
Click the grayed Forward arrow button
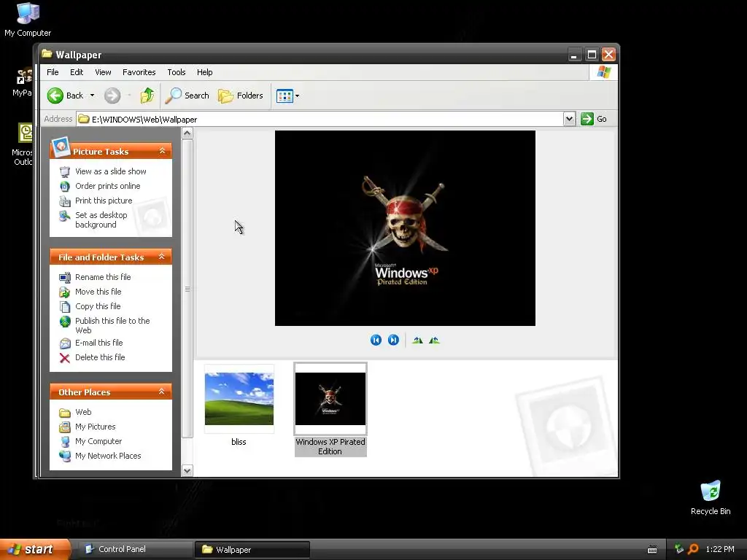pos(112,96)
